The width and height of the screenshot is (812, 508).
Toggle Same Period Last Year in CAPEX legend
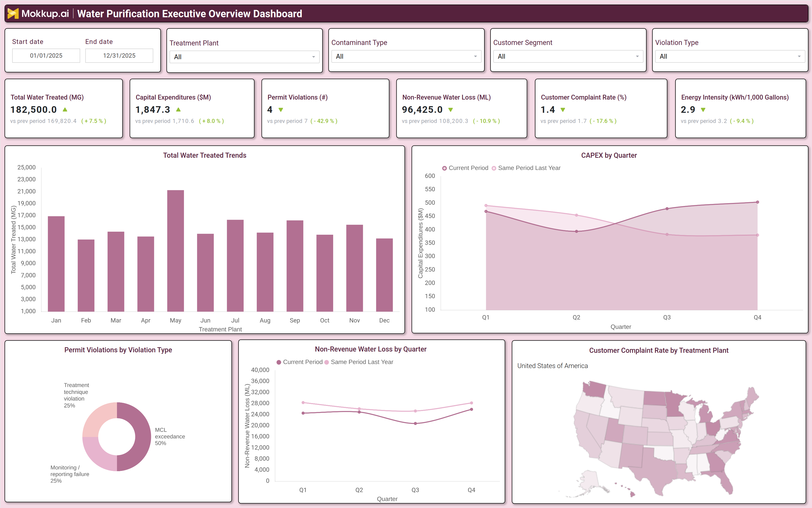526,168
